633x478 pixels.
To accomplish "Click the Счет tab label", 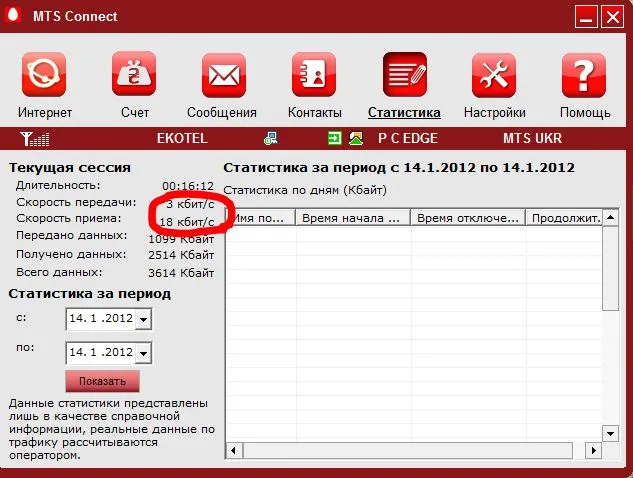I will tap(135, 112).
